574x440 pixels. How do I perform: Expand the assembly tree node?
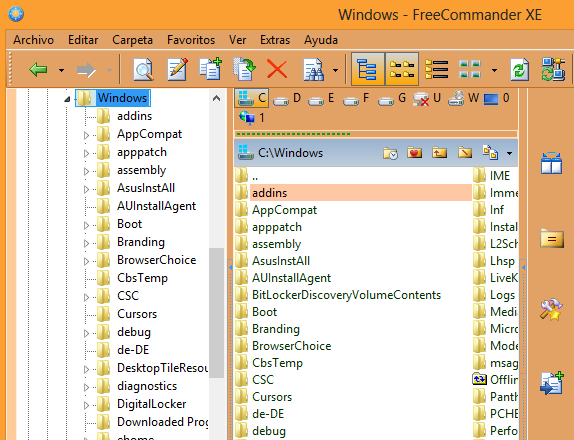coord(86,171)
